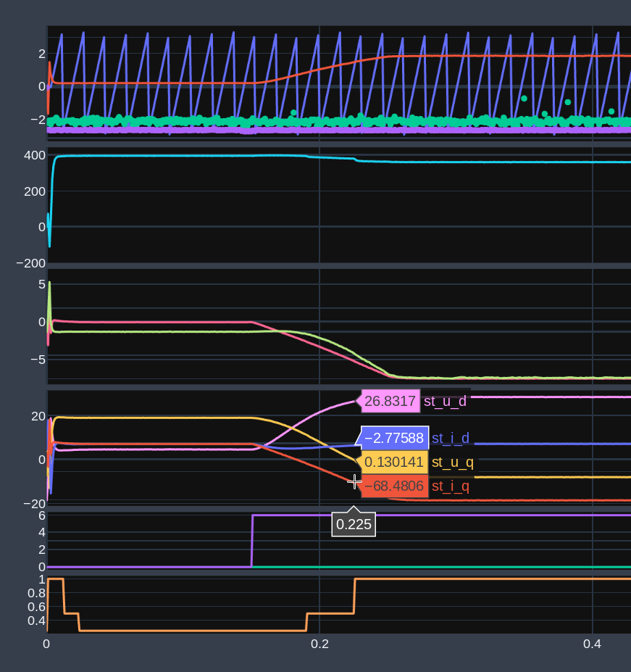Screen dimensions: 631x672
Task: Click the 0.130141 hover value label
Action: [394, 462]
